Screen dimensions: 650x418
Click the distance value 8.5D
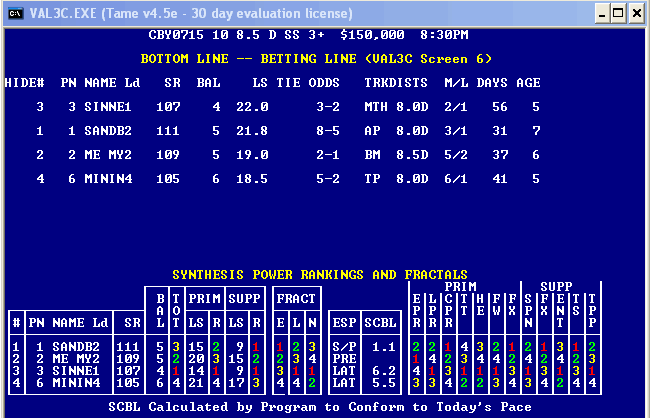point(412,155)
